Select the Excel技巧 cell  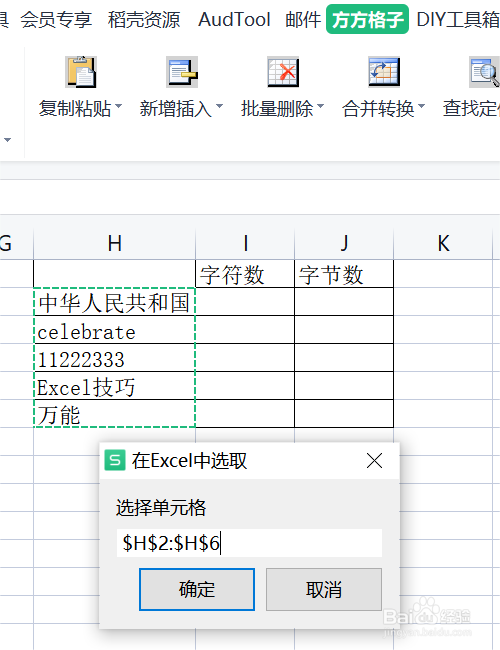pyautogui.click(x=114, y=386)
